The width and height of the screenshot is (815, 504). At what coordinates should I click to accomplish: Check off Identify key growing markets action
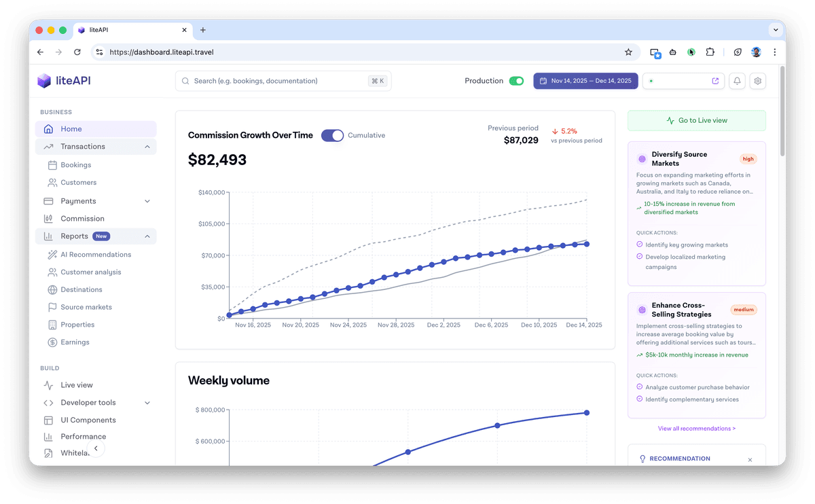click(x=640, y=245)
